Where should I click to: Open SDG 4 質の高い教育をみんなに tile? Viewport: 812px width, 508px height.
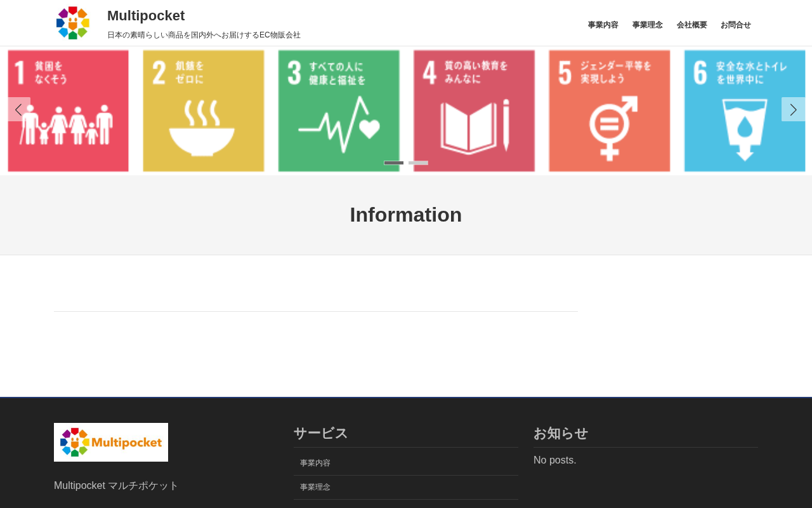click(x=474, y=111)
